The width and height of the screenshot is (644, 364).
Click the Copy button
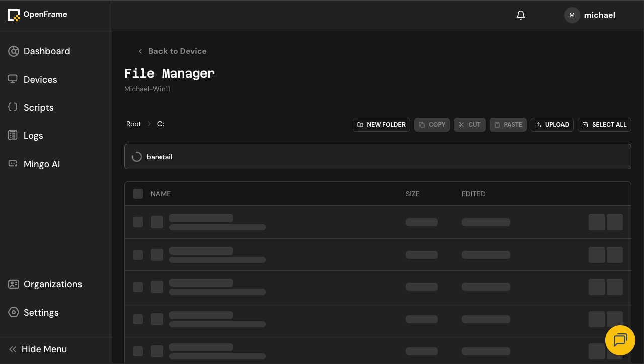click(432, 125)
